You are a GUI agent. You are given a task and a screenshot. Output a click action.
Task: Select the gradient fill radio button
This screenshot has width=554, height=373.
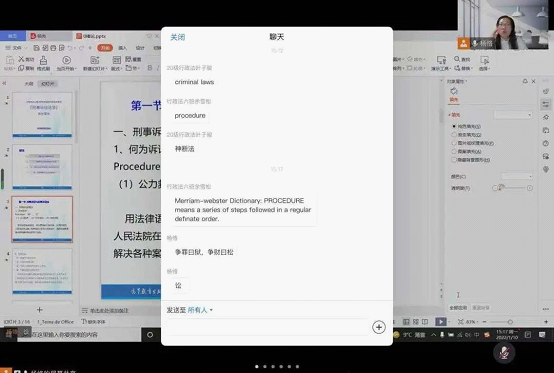[454, 135]
